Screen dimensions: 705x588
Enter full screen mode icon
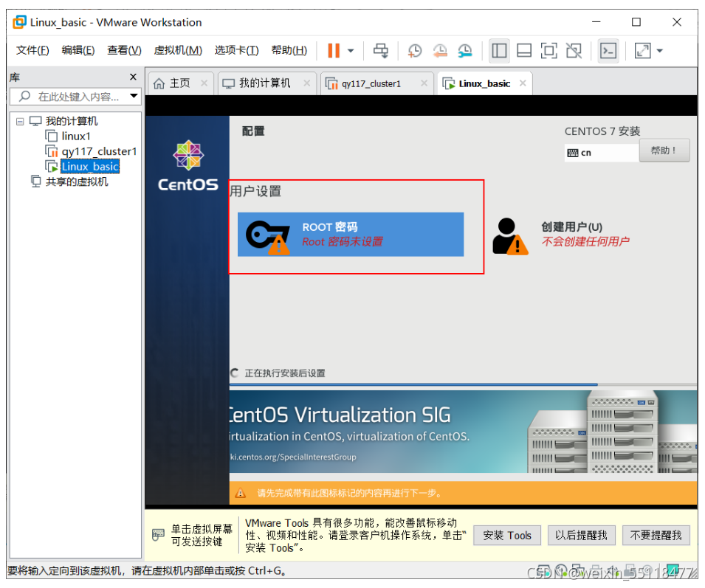(549, 50)
